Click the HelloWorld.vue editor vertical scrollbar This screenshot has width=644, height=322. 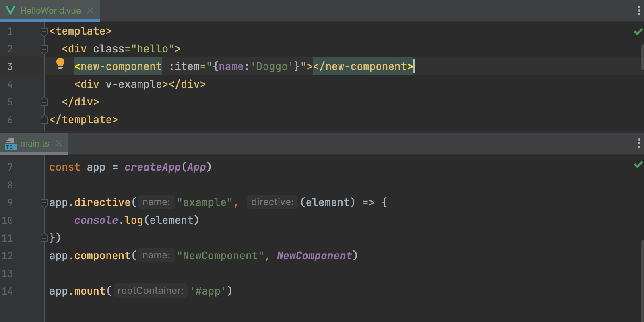tap(642, 57)
